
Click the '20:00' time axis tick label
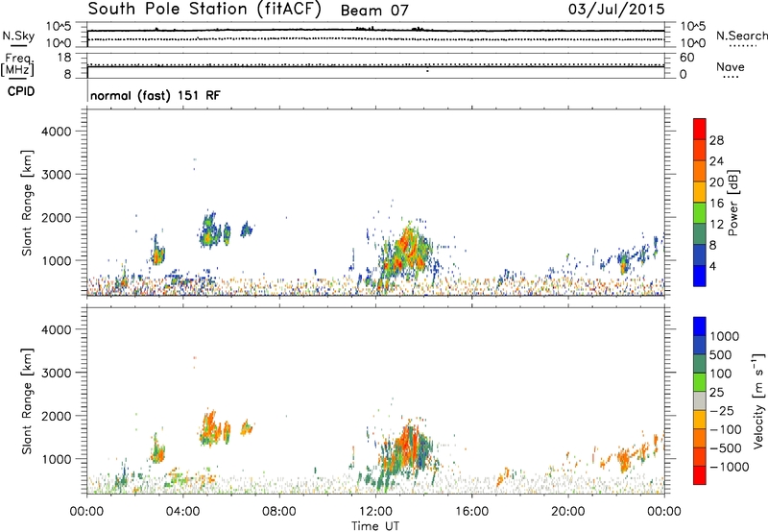[x=567, y=512]
